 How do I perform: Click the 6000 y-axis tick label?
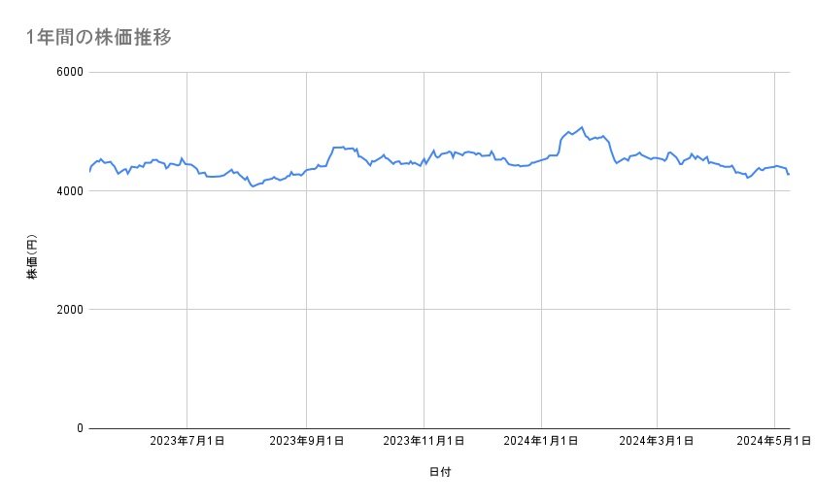(67, 72)
